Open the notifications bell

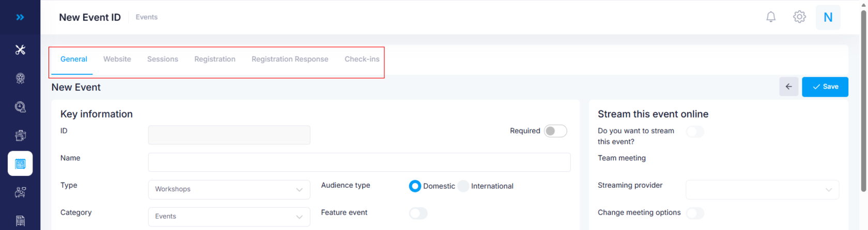tap(770, 17)
